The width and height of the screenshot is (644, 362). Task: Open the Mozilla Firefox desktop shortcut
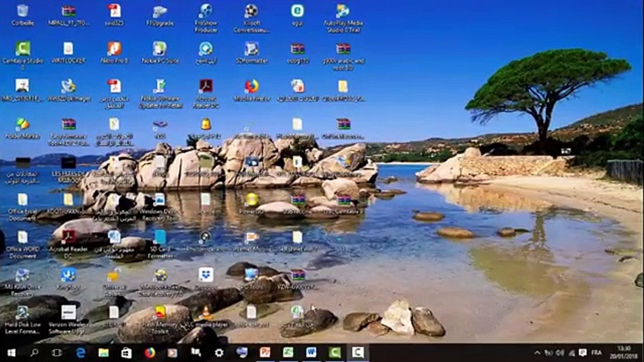[x=252, y=90]
